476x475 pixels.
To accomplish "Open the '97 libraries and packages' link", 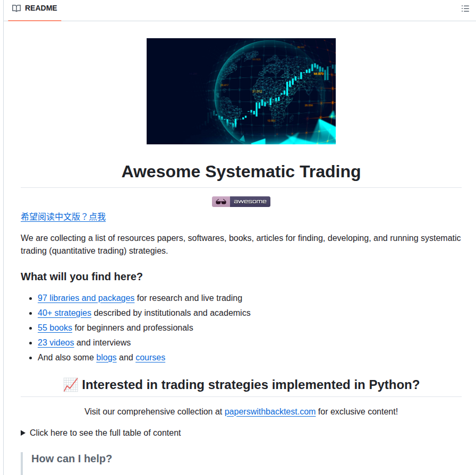I will point(86,298).
